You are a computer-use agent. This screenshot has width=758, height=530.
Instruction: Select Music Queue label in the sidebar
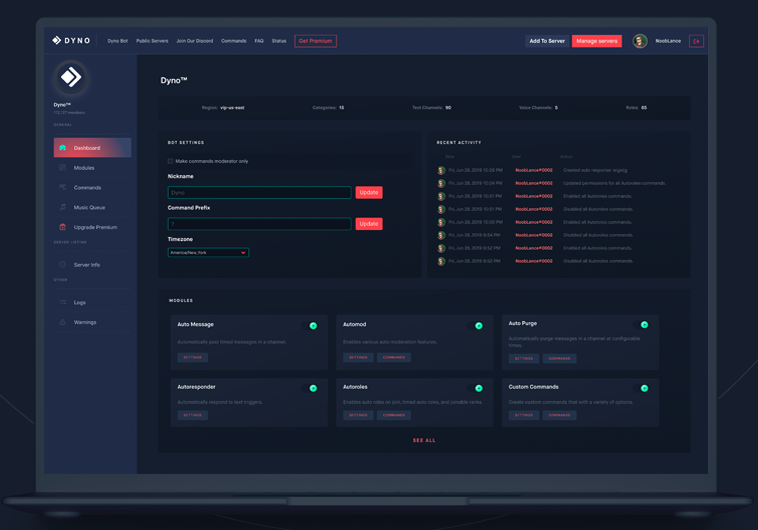89,207
